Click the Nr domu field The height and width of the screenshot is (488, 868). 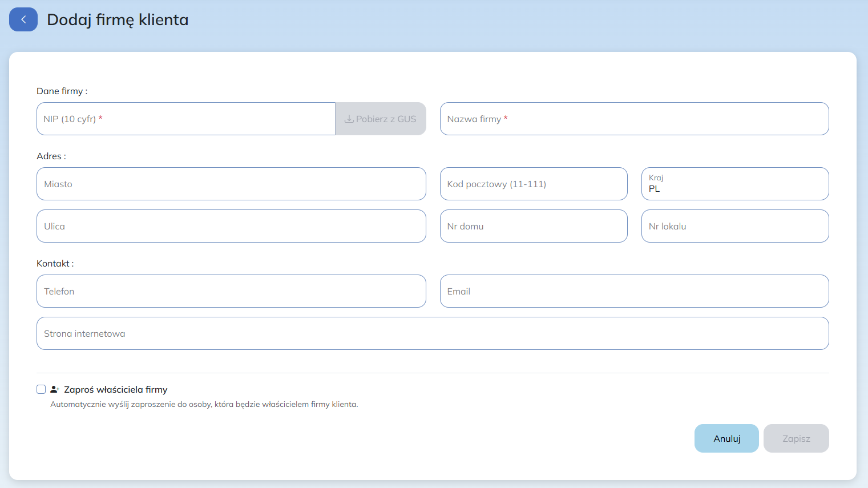click(x=533, y=226)
